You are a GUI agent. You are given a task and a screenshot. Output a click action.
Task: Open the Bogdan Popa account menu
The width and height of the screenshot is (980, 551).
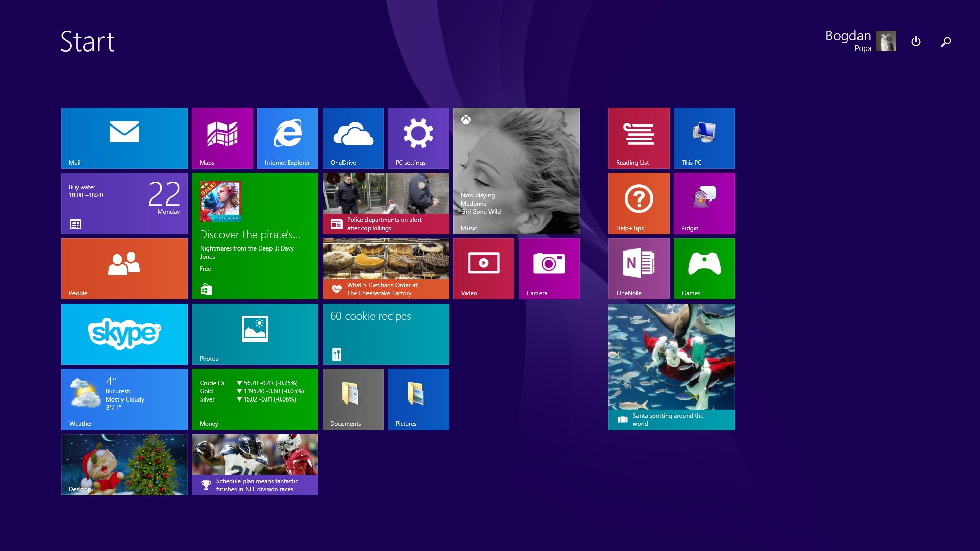click(861, 41)
